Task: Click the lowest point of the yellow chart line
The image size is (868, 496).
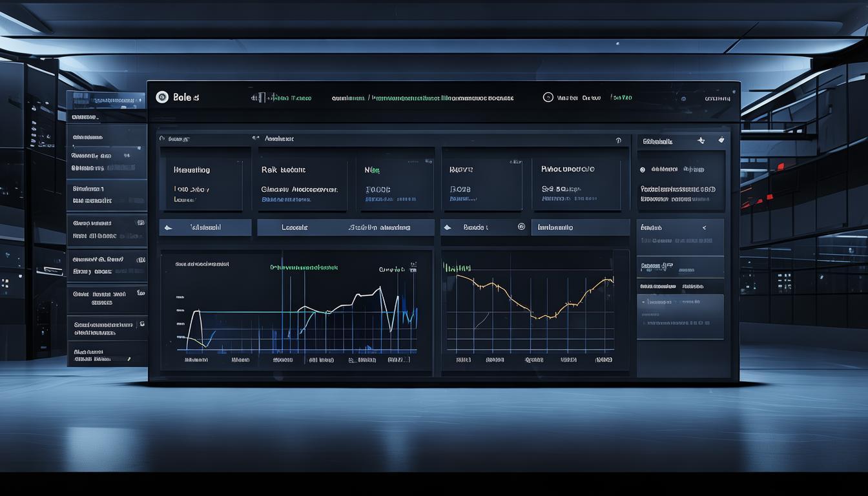Action: (x=541, y=317)
